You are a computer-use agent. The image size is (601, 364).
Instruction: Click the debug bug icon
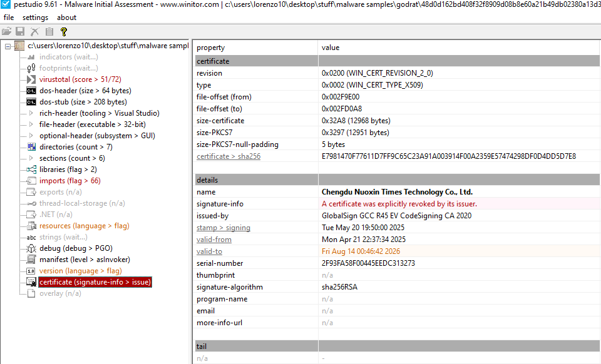tap(31, 248)
